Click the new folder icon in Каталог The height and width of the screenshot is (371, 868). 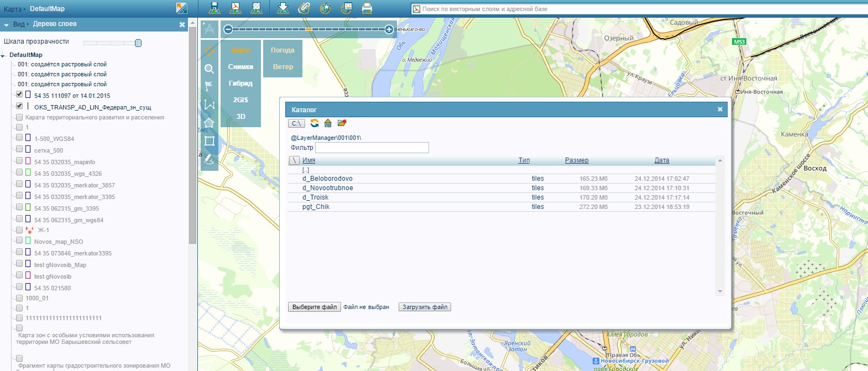pos(342,123)
